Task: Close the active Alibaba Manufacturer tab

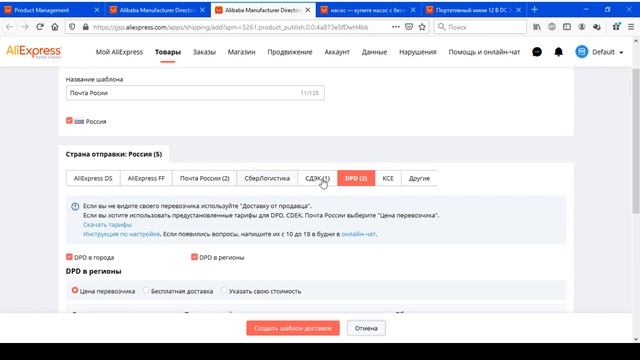Action: (308, 10)
